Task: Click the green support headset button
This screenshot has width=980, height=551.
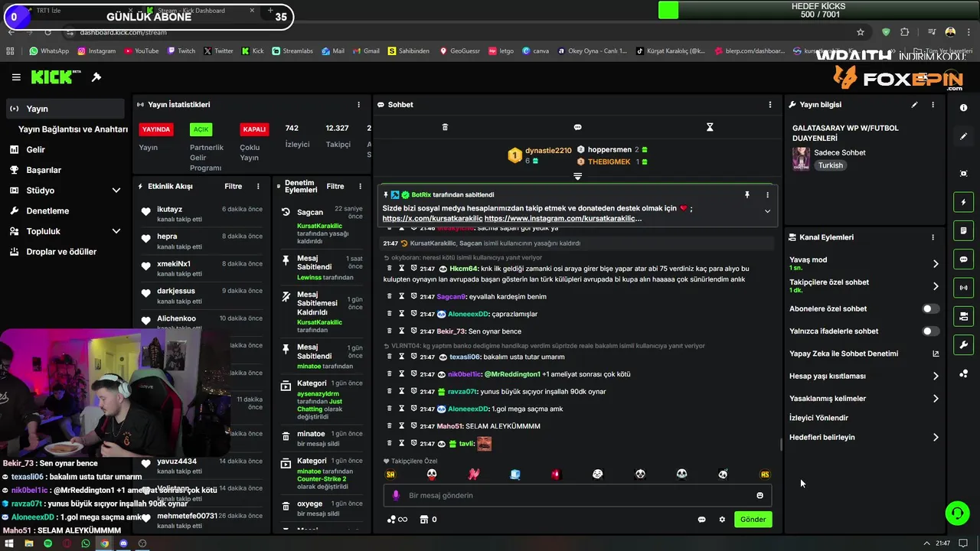Action: [957, 513]
